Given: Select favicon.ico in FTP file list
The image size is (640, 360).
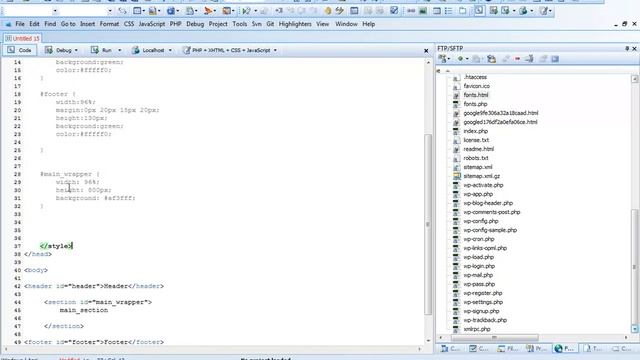Looking at the screenshot, I should coord(476,86).
